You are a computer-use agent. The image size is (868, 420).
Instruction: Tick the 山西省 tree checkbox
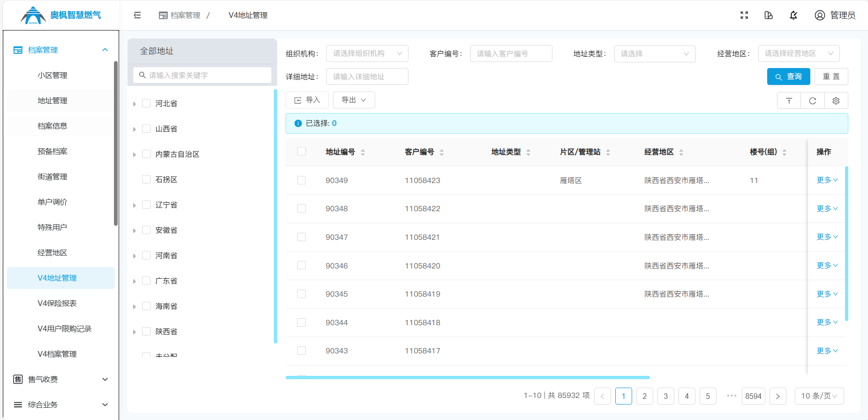coord(146,129)
